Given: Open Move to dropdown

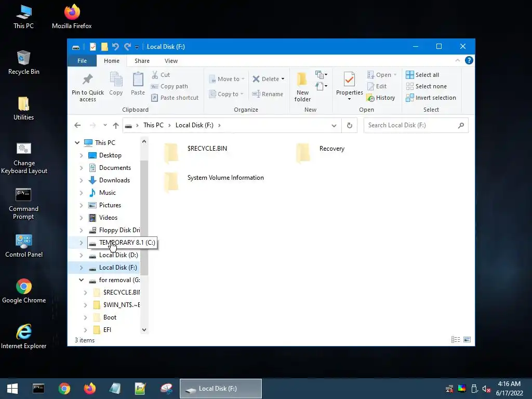Looking at the screenshot, I should tap(227, 79).
